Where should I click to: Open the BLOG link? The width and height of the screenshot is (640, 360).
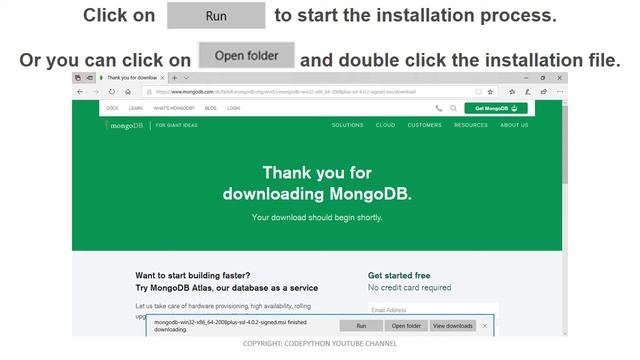coord(211,108)
